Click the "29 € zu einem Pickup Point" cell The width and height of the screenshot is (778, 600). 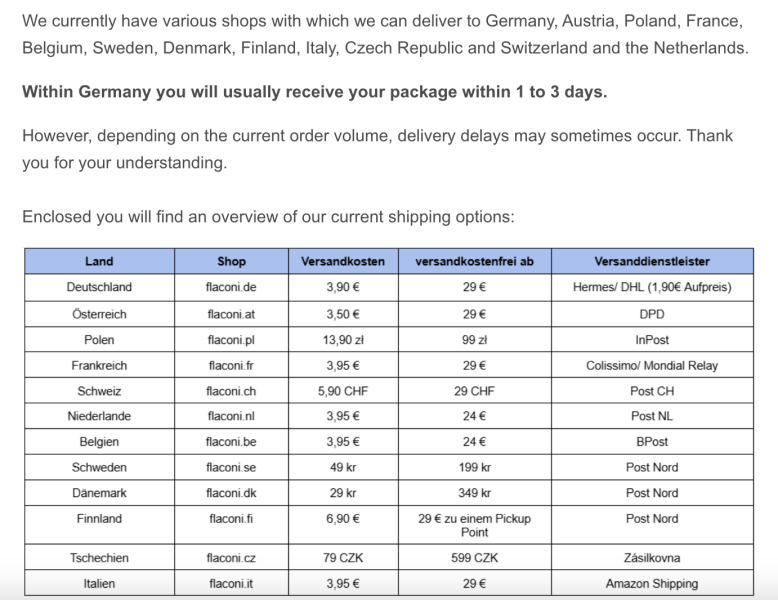pyautogui.click(x=474, y=525)
